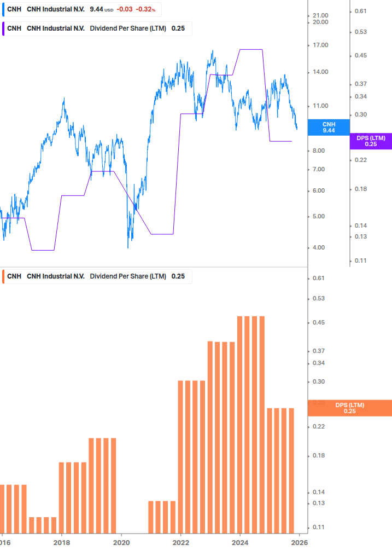Click 0.30 on the lower bar chart axis

tap(319, 381)
